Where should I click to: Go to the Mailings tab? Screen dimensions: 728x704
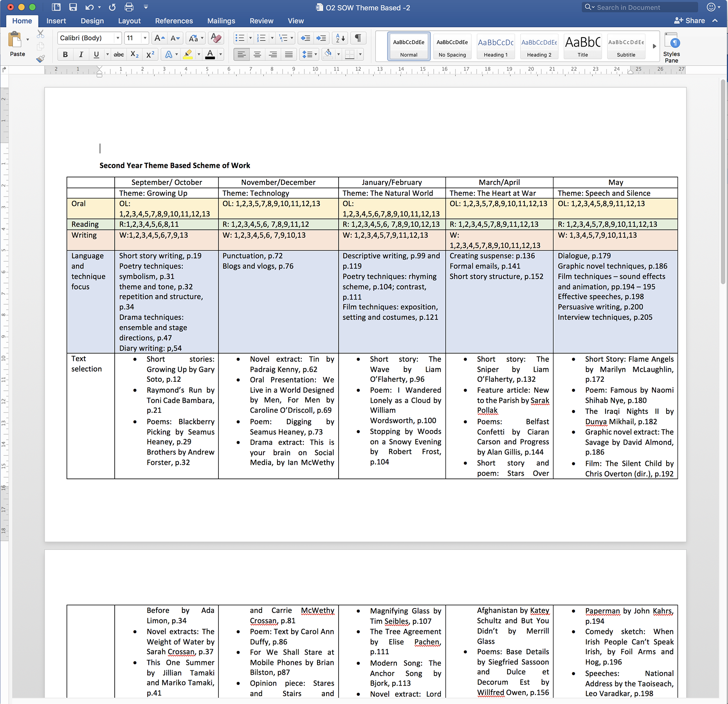click(221, 21)
